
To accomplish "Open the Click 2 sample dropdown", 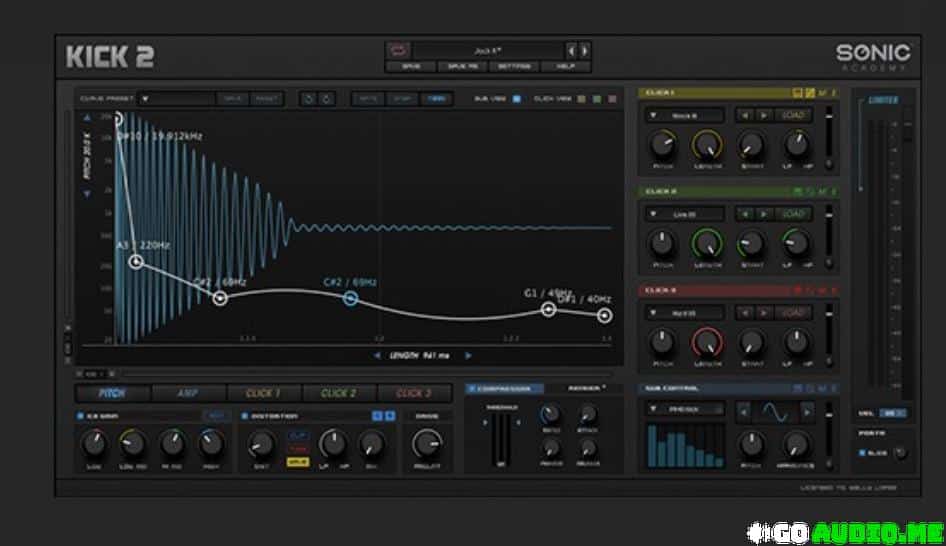I will click(x=684, y=214).
